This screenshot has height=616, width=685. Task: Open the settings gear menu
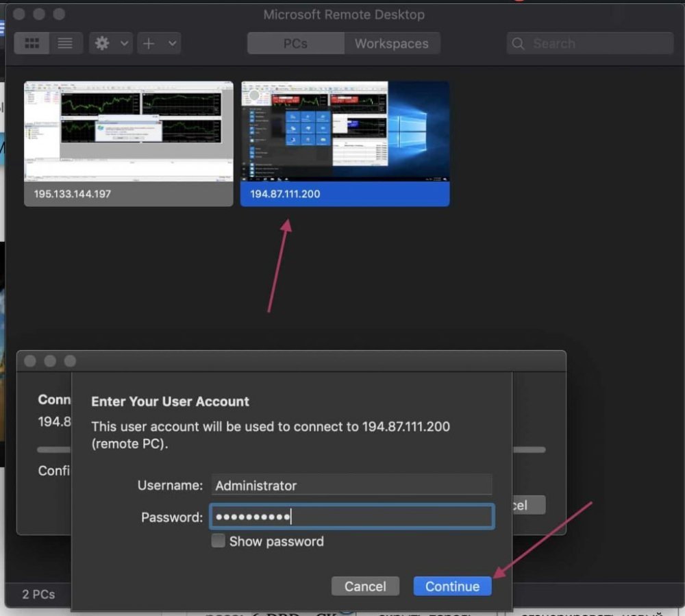pyautogui.click(x=102, y=43)
